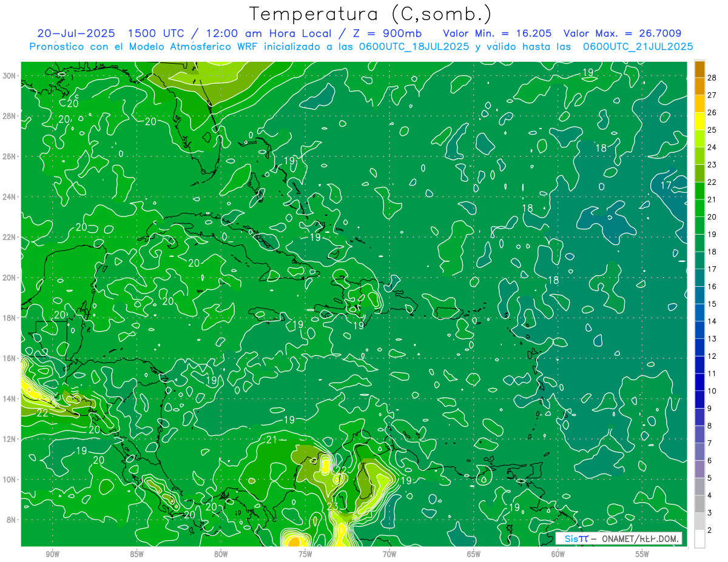
Task: Click the 30N latitude axis label
Action: pyautogui.click(x=10, y=75)
